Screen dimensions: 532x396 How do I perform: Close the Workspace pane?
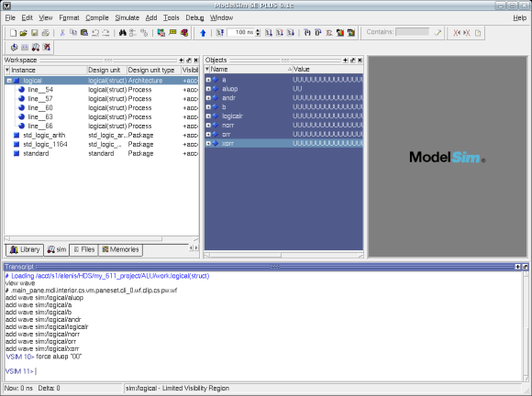195,60
